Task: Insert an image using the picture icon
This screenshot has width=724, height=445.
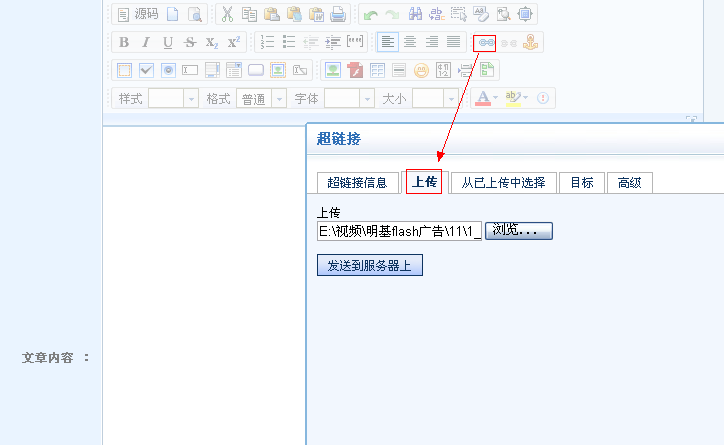Action: [332, 70]
